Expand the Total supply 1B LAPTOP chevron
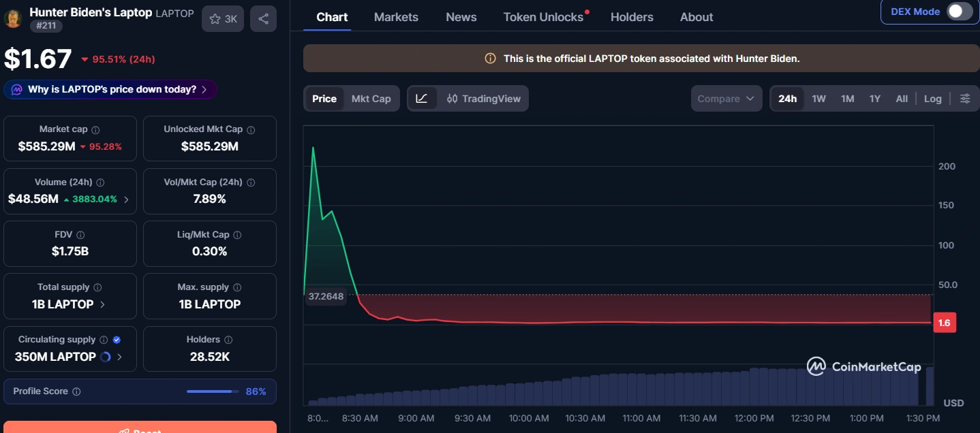The width and height of the screenshot is (980, 433). [102, 304]
